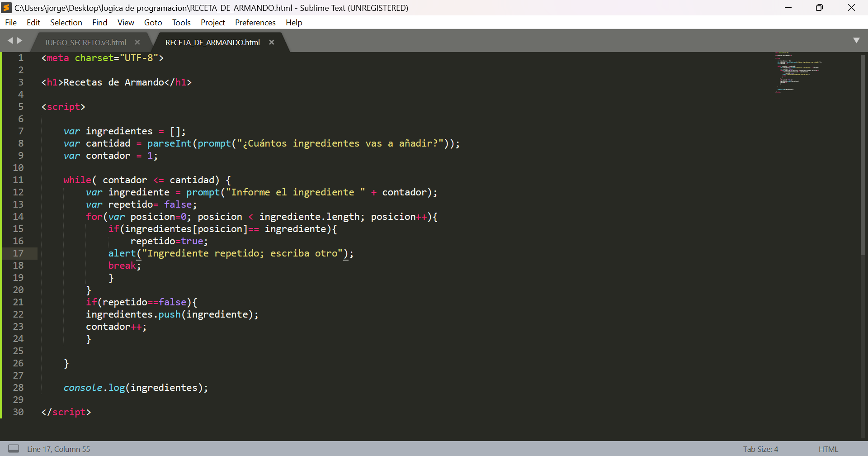Click 'console.log(ingredientes);' line
This screenshot has height=456, width=868.
click(136, 388)
